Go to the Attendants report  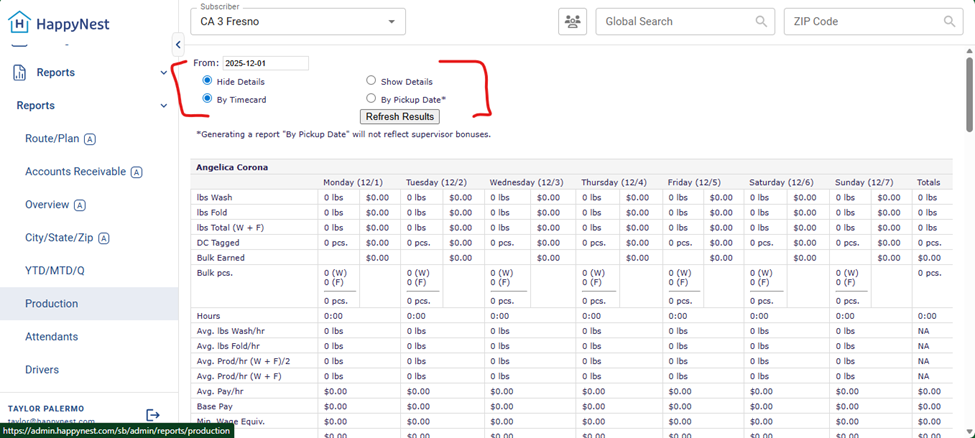click(51, 337)
